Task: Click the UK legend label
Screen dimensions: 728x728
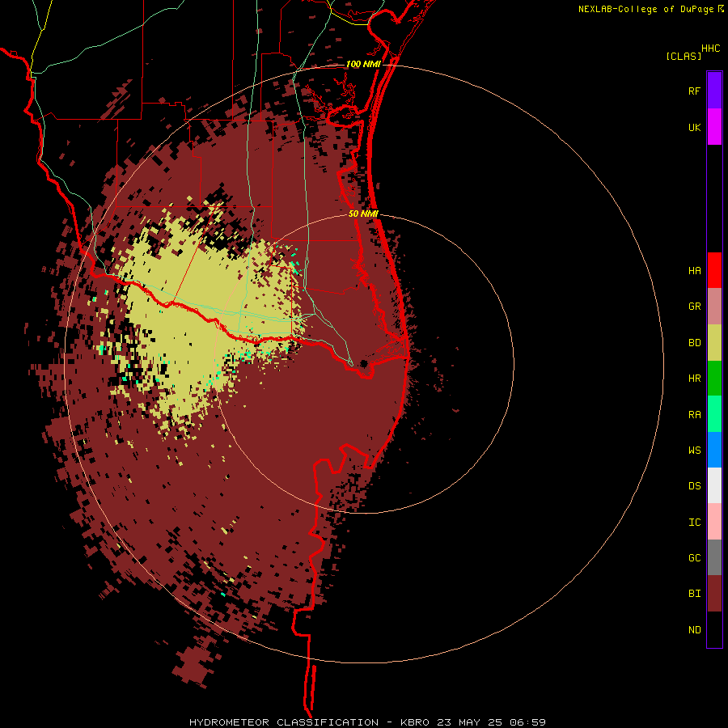Action: point(694,127)
